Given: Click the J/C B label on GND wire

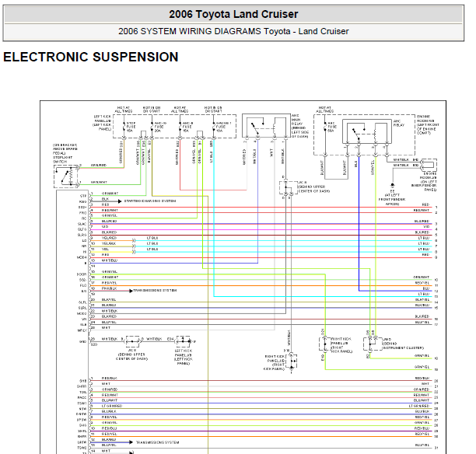Looking at the screenshot, I should pyautogui.click(x=131, y=354).
